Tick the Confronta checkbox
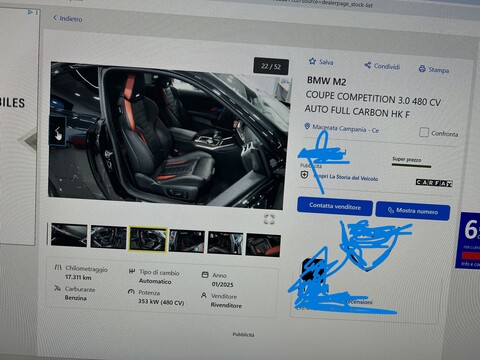Screen dimensions: 480x360 (424, 132)
